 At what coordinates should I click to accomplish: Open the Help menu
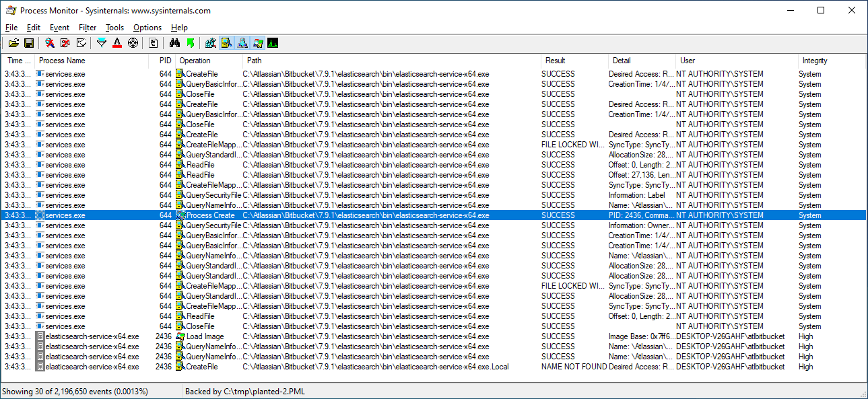(179, 28)
